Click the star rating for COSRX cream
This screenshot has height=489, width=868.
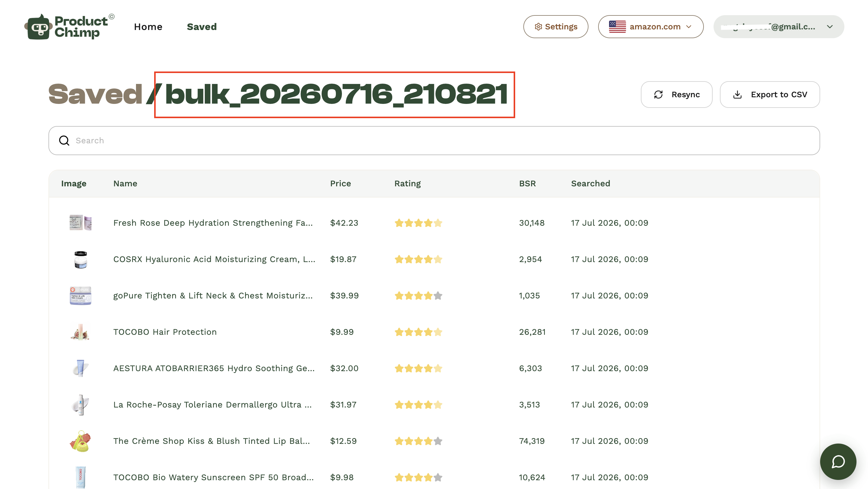click(x=418, y=259)
